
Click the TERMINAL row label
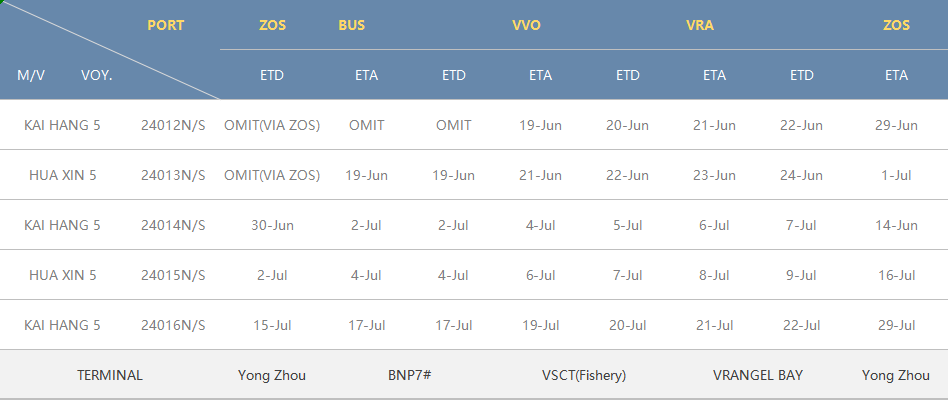coord(110,375)
